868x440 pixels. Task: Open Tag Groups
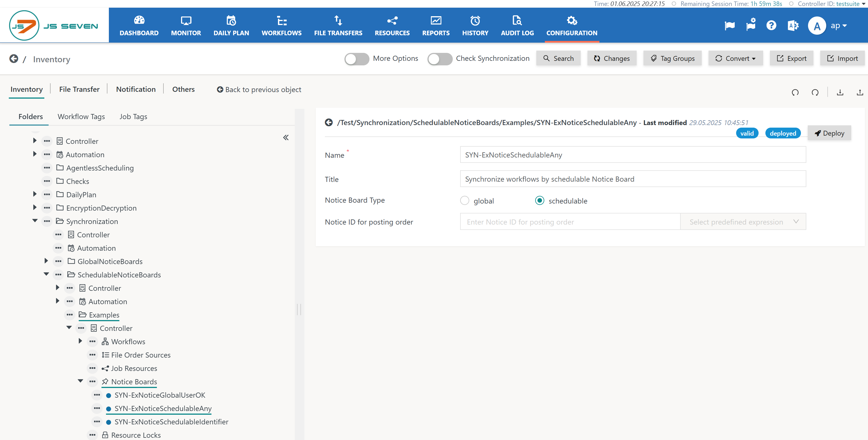(672, 58)
